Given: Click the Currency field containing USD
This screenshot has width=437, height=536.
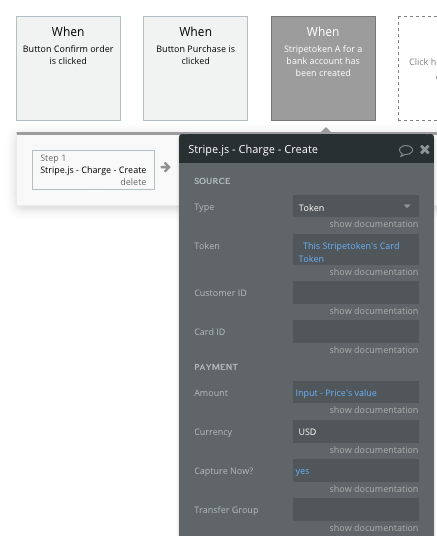Looking at the screenshot, I should [356, 432].
